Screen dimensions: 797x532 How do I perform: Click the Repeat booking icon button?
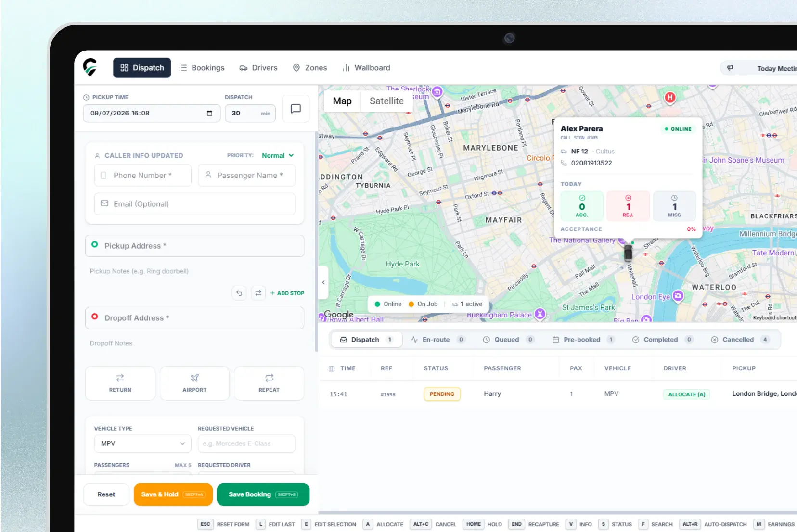269,383
